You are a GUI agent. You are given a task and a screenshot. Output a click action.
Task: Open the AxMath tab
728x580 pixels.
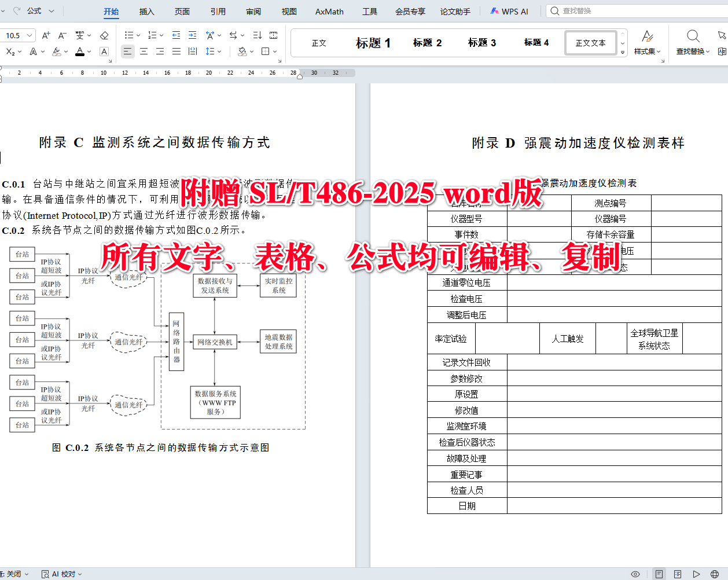click(329, 12)
